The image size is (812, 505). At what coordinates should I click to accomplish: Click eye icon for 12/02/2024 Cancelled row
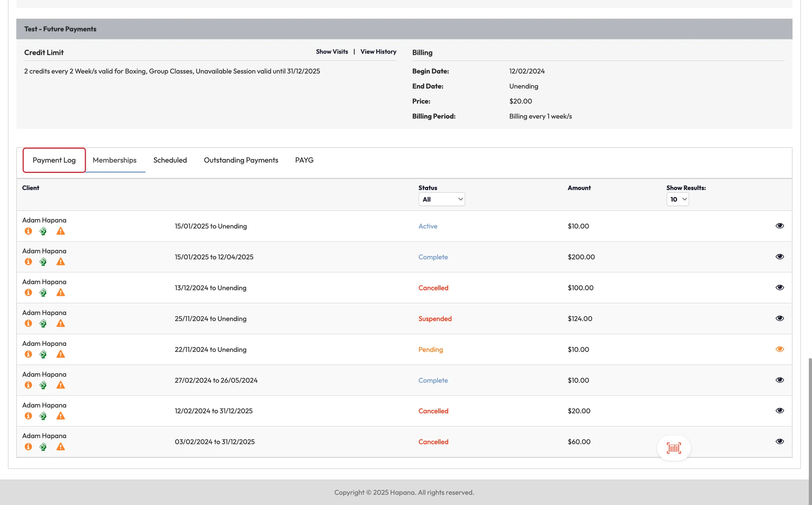coord(779,411)
